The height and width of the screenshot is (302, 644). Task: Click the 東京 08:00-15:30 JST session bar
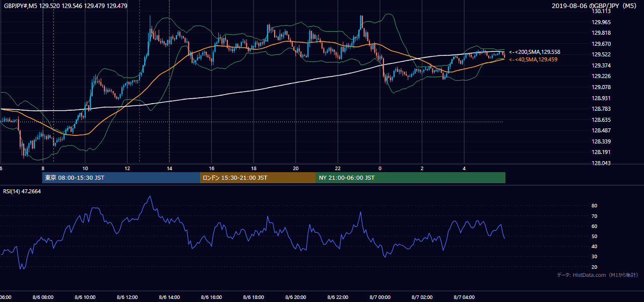click(121, 178)
